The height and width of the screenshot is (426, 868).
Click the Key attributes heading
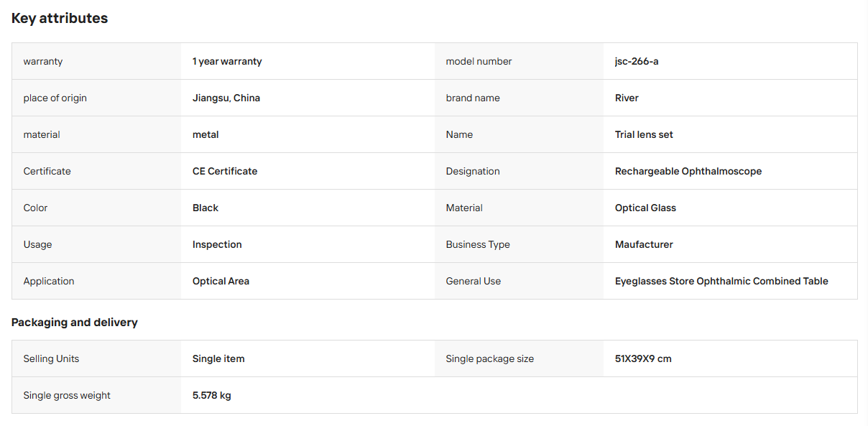pyautogui.click(x=60, y=19)
